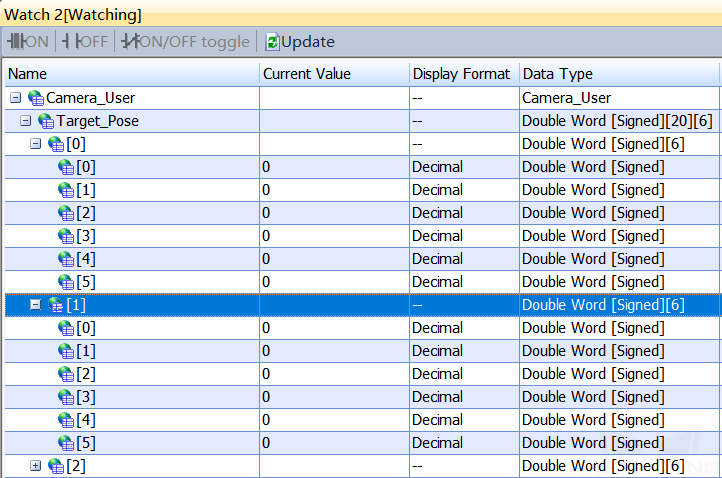This screenshot has height=478, width=722.
Task: Click the Target_Pose label icon
Action: tap(46, 121)
